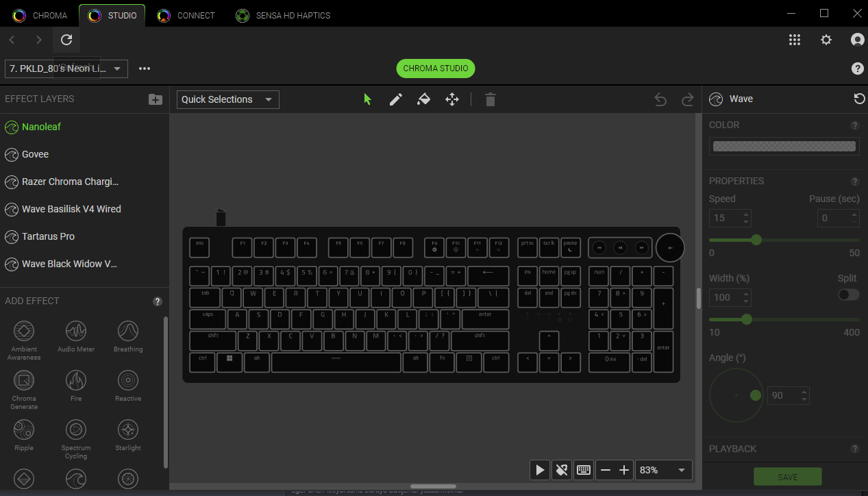Click the trash delete icon
This screenshot has width=868, height=496.
(490, 99)
